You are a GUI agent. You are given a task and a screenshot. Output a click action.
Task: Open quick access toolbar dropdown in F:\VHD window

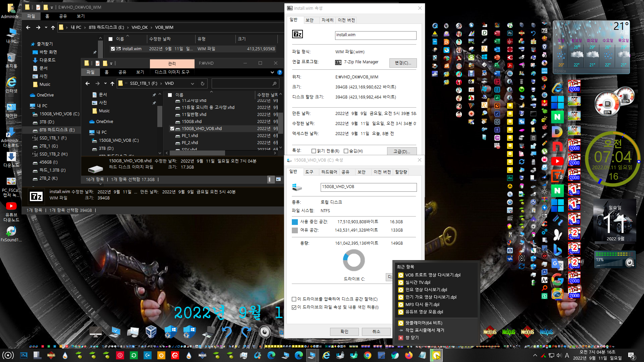click(111, 63)
